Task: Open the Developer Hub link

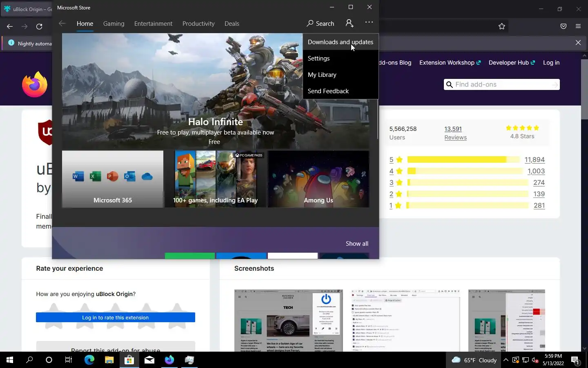Action: pyautogui.click(x=512, y=63)
